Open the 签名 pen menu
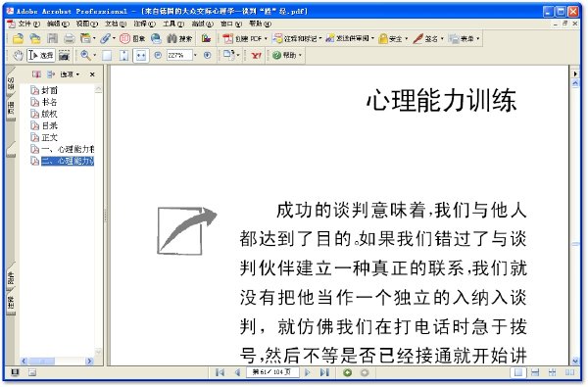Viewport: 588px width, 387px height. 428,38
